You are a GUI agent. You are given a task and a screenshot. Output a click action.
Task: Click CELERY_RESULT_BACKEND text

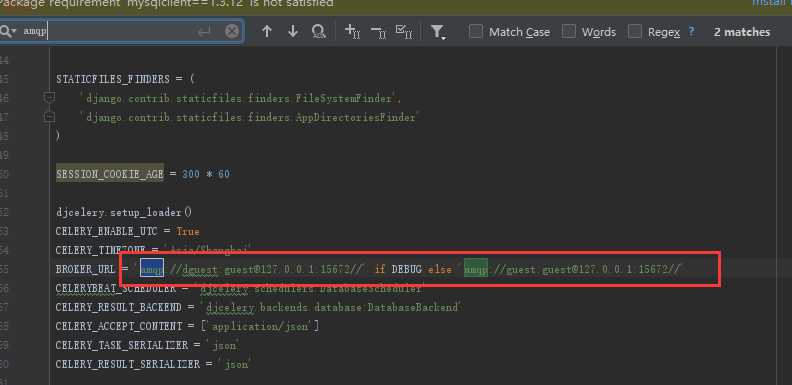[x=118, y=307]
